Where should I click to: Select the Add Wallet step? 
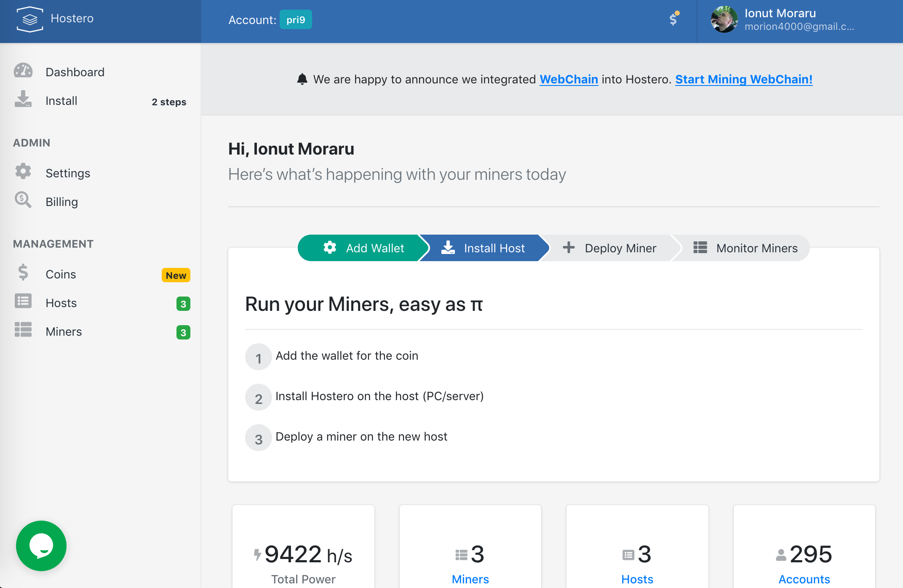(363, 248)
